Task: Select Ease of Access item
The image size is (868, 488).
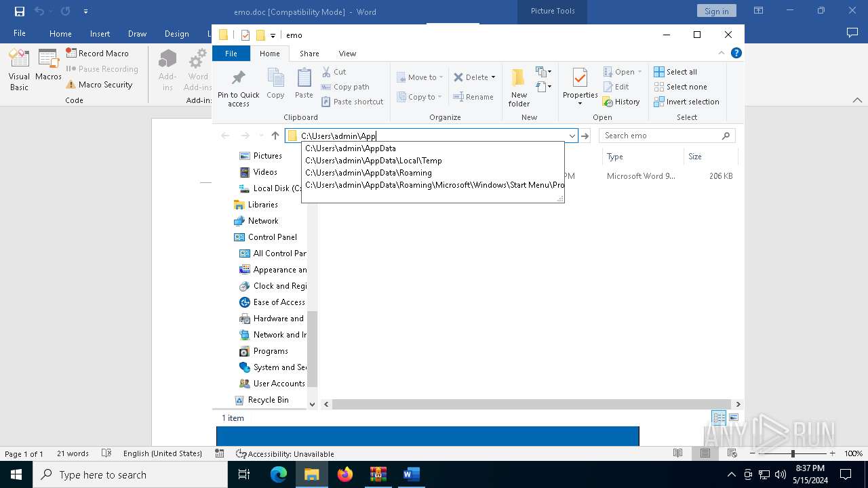Action: (x=279, y=302)
